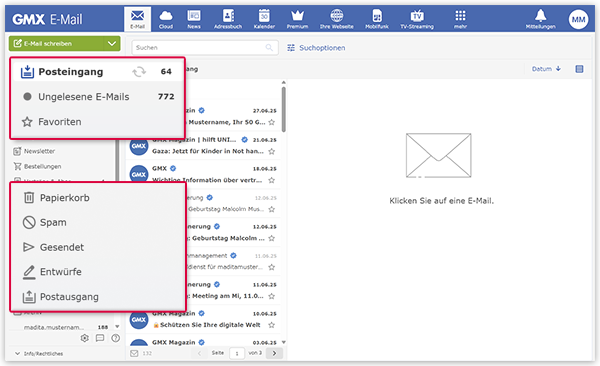Show Ungelesene E-Mails
600x366 pixels.
pos(98,96)
